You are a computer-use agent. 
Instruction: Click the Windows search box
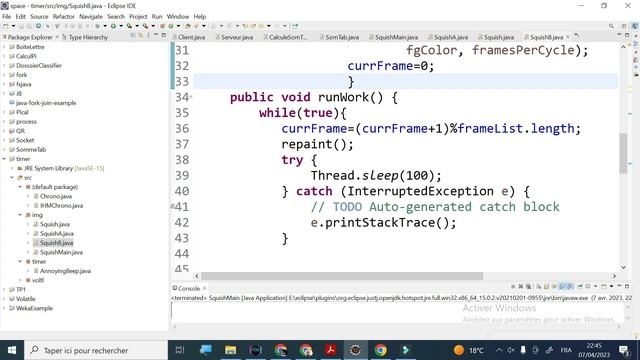pyautogui.click(x=96, y=350)
